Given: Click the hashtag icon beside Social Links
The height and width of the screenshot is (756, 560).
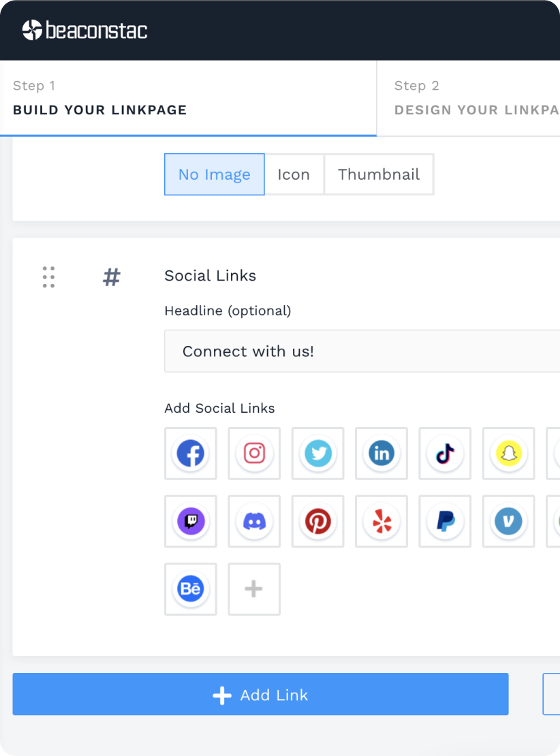Looking at the screenshot, I should click(112, 277).
